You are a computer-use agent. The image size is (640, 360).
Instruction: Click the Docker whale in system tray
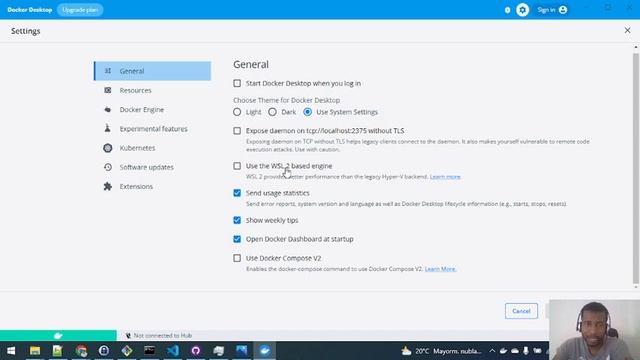tap(504, 351)
